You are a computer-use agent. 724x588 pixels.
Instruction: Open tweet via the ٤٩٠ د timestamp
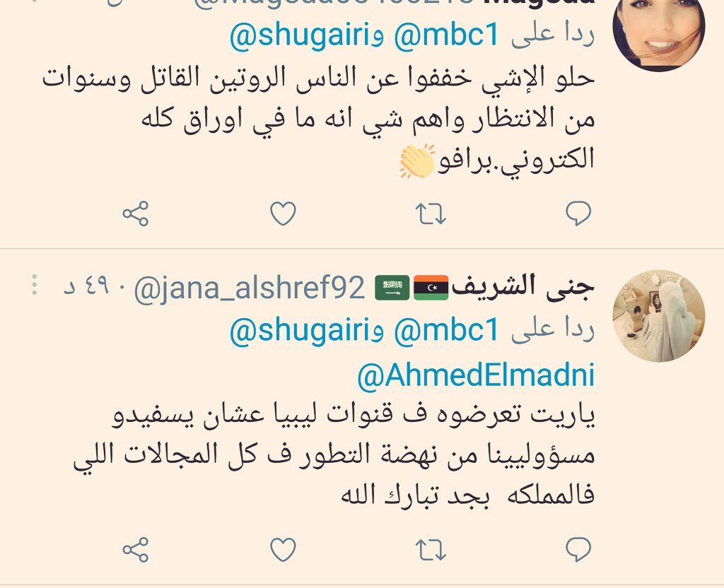click(87, 287)
